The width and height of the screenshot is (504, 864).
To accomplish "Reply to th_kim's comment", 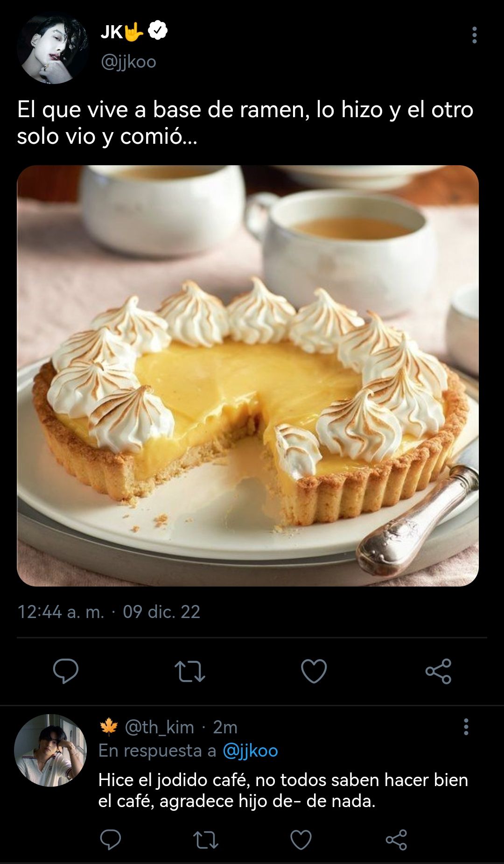I will pyautogui.click(x=111, y=840).
